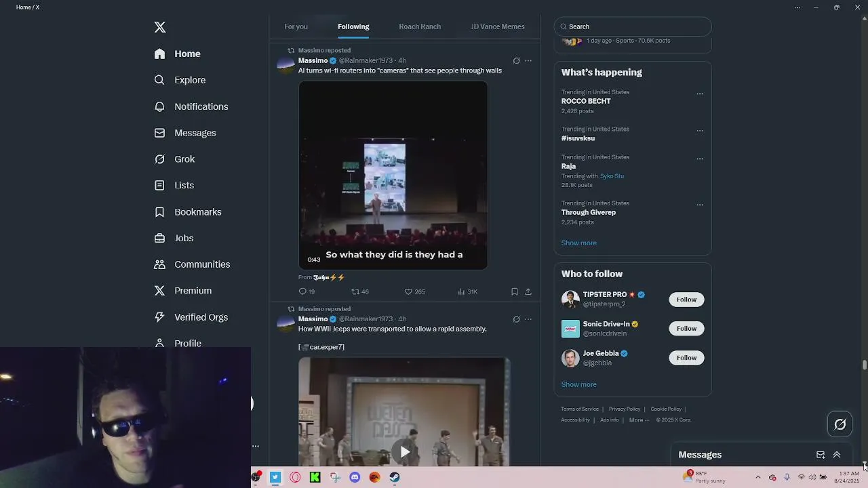Open options for #isuvsksu trend
868x488 pixels.
[x=700, y=131]
